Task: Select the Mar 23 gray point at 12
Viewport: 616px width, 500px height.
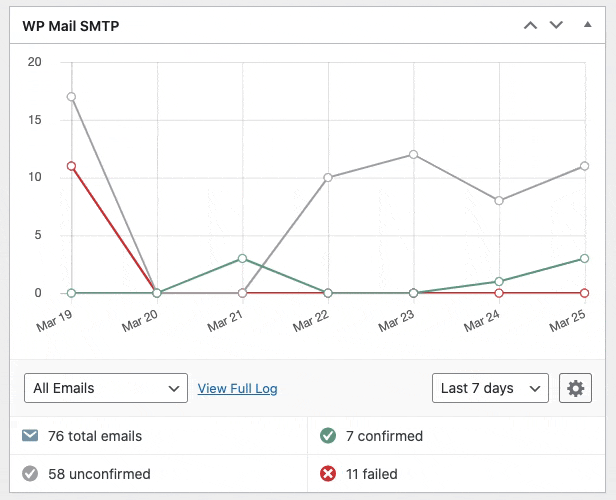Action: pos(413,154)
